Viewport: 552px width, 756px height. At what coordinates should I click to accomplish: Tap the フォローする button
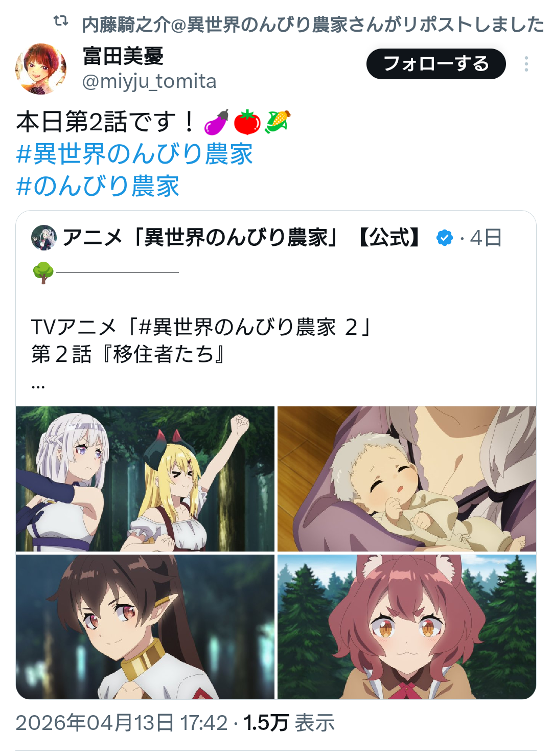(436, 64)
